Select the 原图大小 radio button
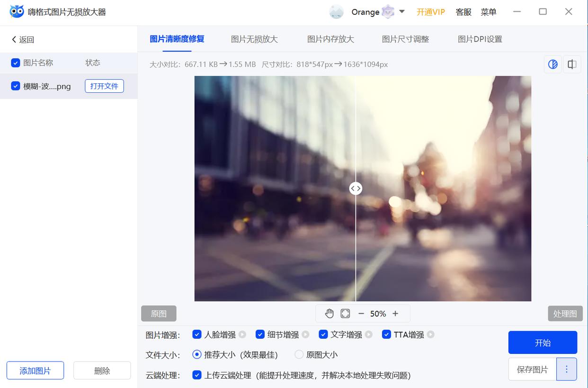Screen dimensions: 588x388 click(x=299, y=354)
